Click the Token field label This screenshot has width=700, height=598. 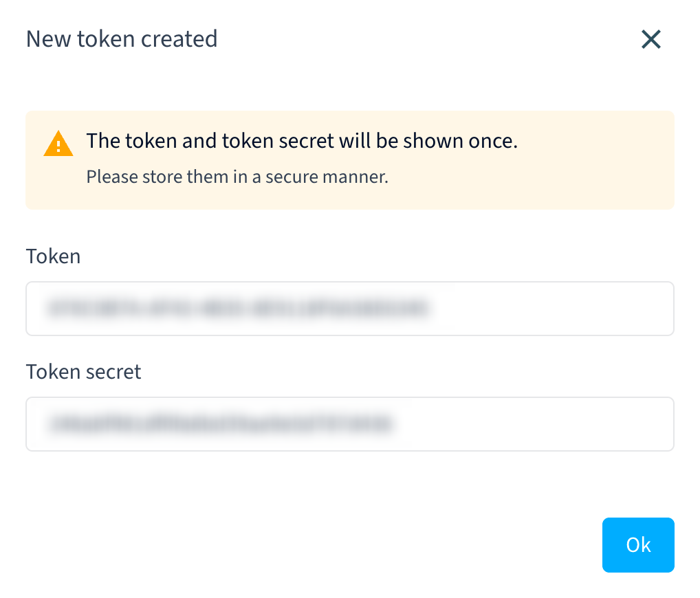coord(53,256)
